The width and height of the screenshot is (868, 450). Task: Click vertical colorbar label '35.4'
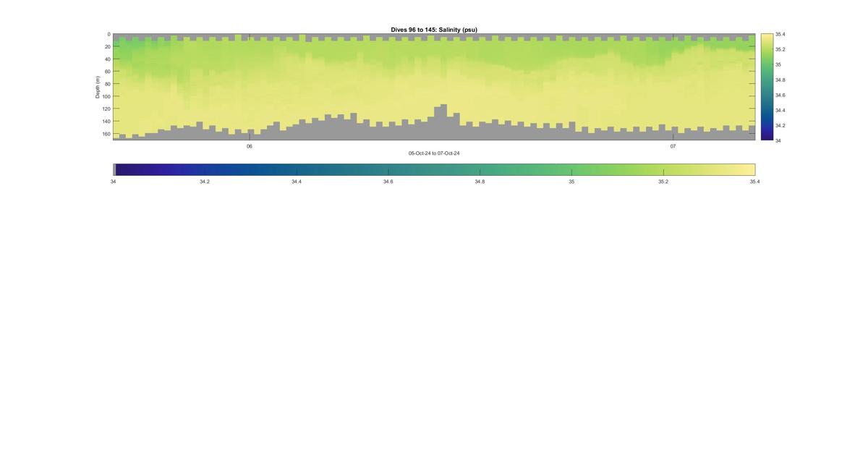(780, 34)
